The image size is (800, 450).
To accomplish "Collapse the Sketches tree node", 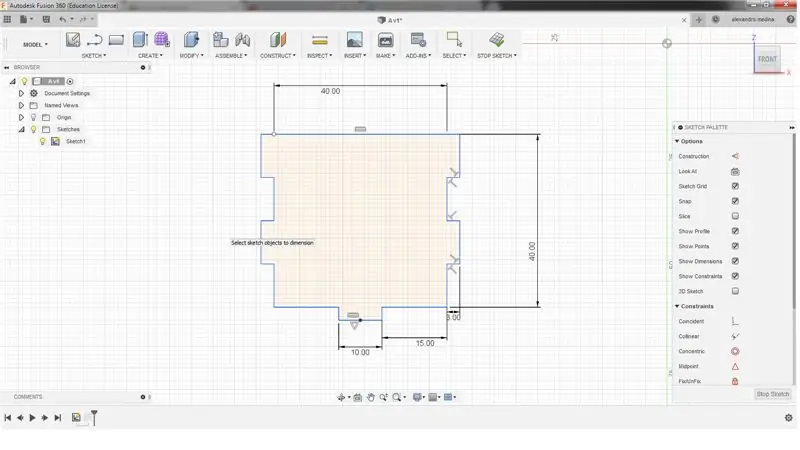I will pyautogui.click(x=21, y=130).
